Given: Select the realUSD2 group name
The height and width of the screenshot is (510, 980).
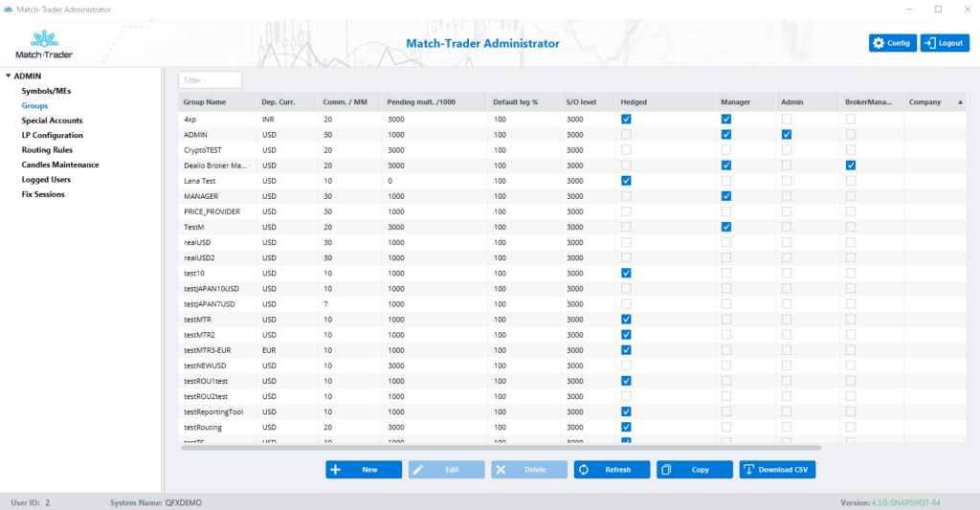Looking at the screenshot, I should [x=199, y=257].
